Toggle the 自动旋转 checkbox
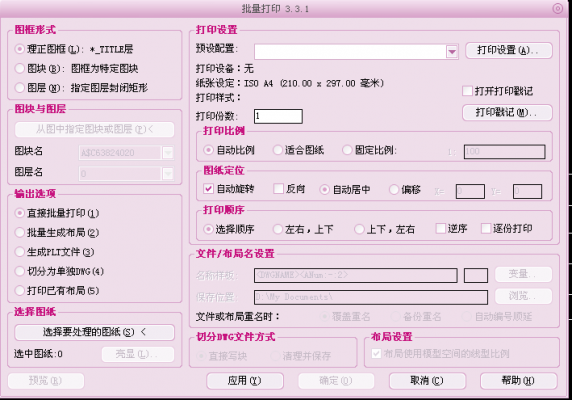The image size is (572, 400). click(x=208, y=189)
